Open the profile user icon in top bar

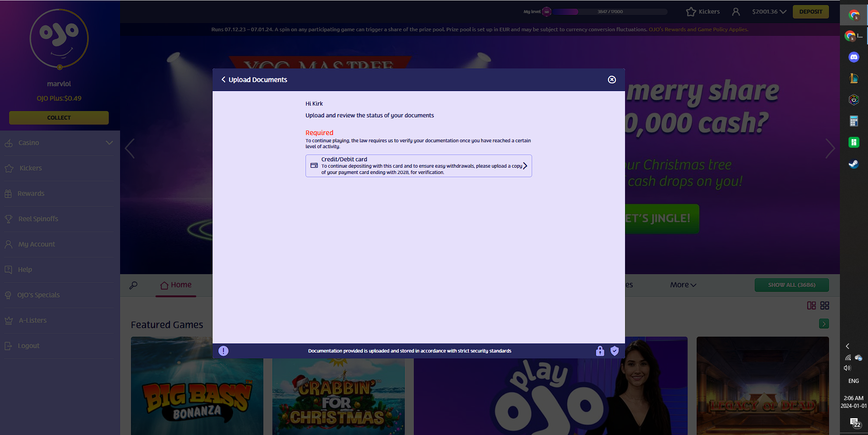tap(736, 12)
